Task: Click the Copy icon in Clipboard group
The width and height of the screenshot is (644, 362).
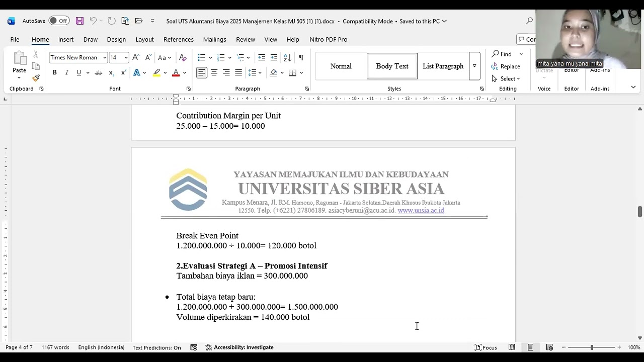Action: pyautogui.click(x=36, y=66)
